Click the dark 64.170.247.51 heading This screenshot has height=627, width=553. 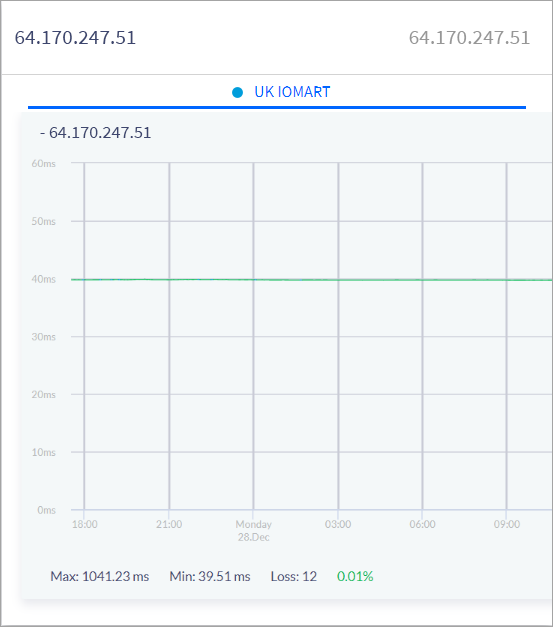click(x=75, y=38)
